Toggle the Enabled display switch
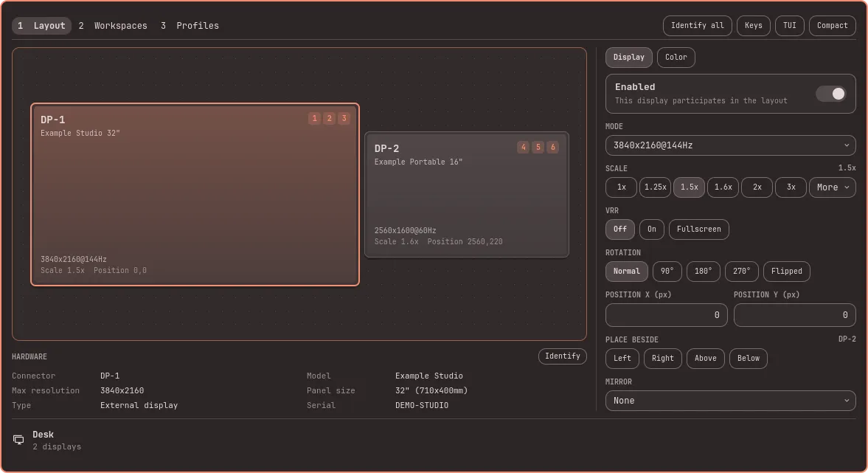Image resolution: width=868 pixels, height=473 pixels. click(x=831, y=94)
